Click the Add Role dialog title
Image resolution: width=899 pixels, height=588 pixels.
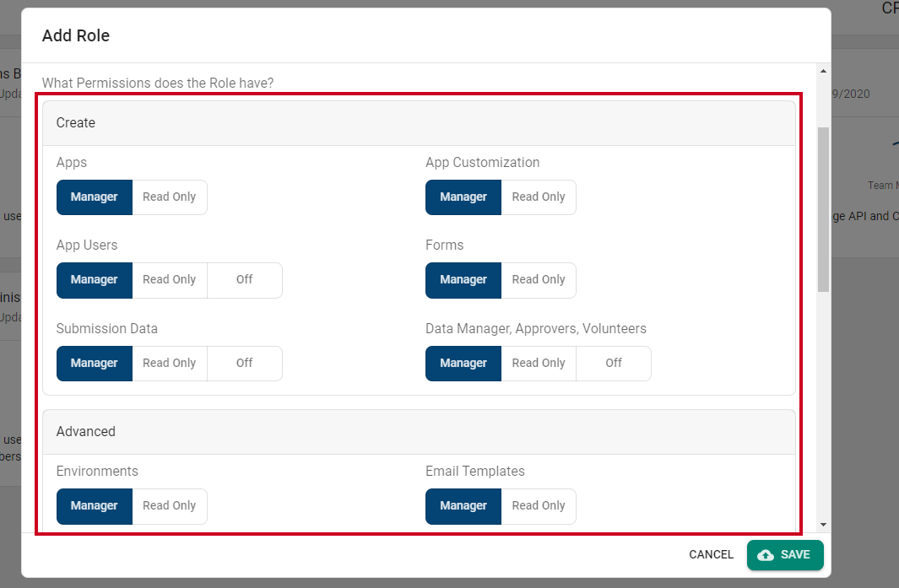76,35
